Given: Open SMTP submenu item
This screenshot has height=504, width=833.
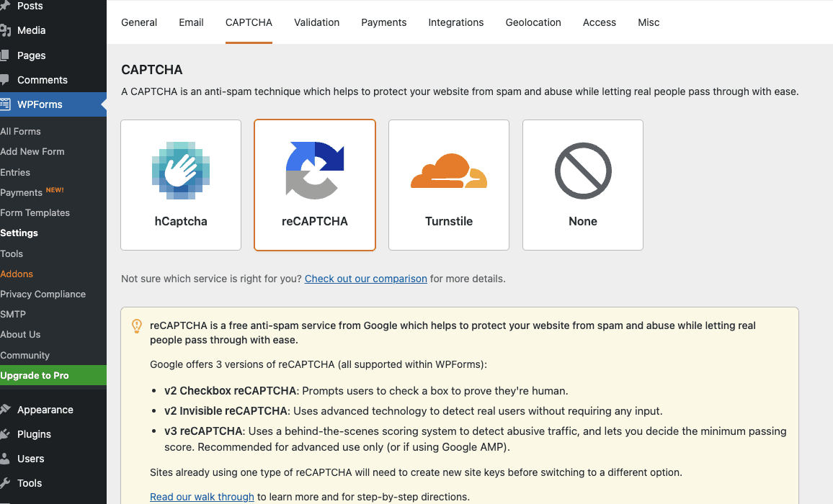Looking at the screenshot, I should click(x=13, y=315).
